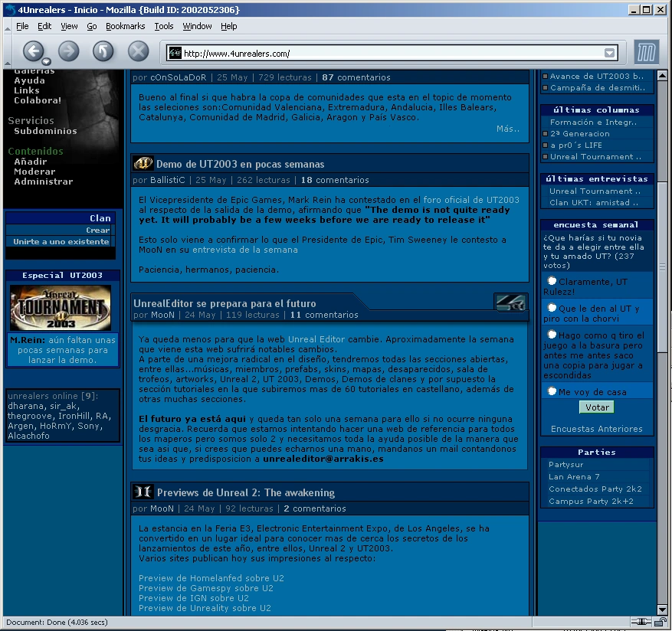Image resolution: width=672 pixels, height=631 pixels.
Task: Click the Mozilla 'M' throbber logo
Action: (647, 51)
